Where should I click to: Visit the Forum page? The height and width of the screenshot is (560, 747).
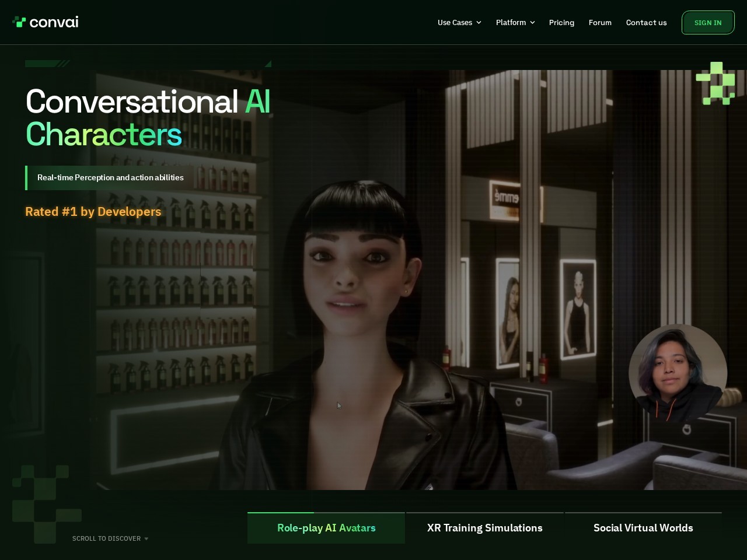pyautogui.click(x=600, y=22)
